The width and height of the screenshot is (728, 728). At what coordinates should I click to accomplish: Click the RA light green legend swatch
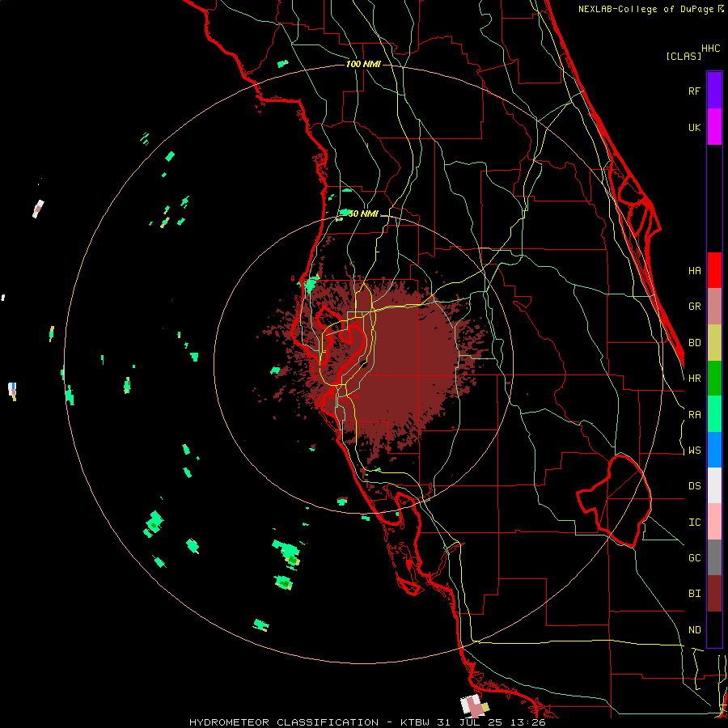click(714, 414)
